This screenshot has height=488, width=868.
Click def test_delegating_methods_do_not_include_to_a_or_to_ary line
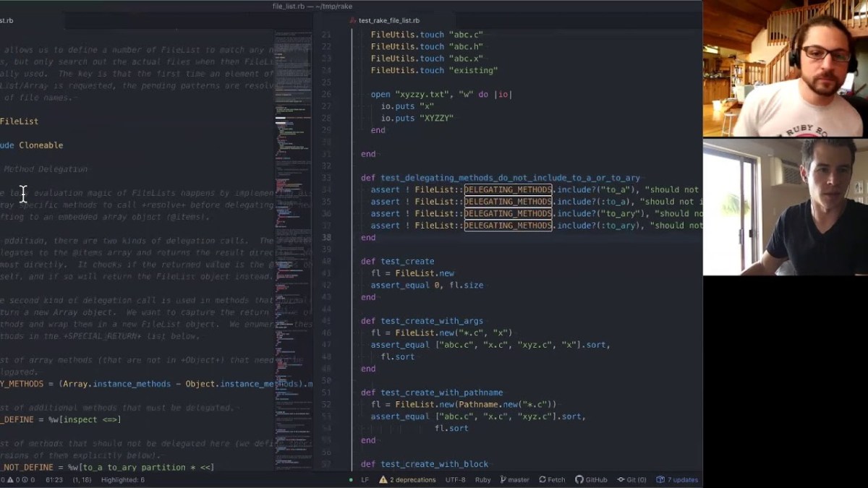coord(501,178)
